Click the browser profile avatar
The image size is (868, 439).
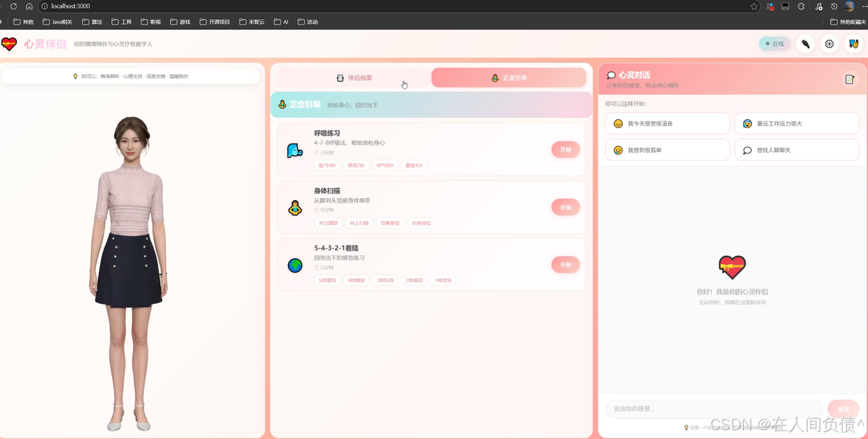pos(849,6)
